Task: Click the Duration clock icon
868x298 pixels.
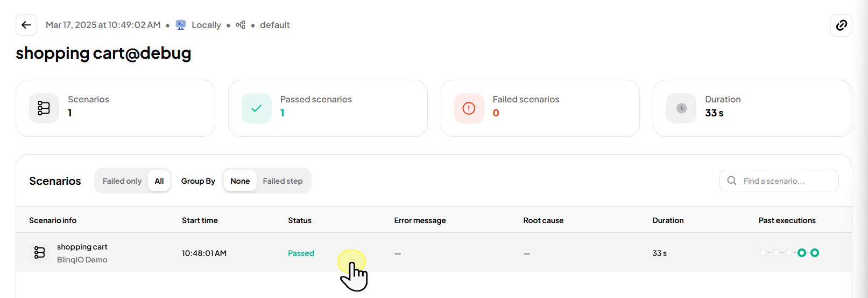Action: [681, 108]
